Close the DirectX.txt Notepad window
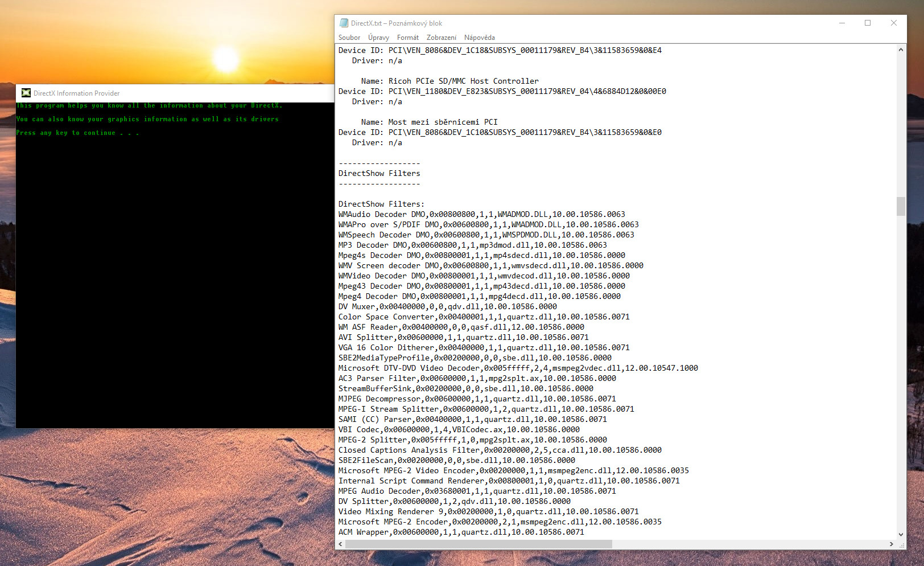924x566 pixels. (x=894, y=23)
